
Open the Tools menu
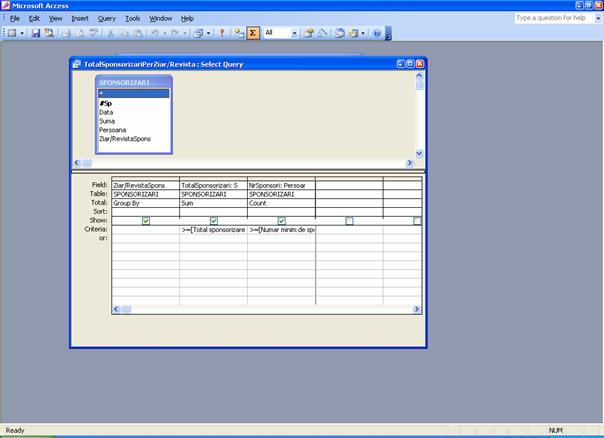[x=132, y=18]
